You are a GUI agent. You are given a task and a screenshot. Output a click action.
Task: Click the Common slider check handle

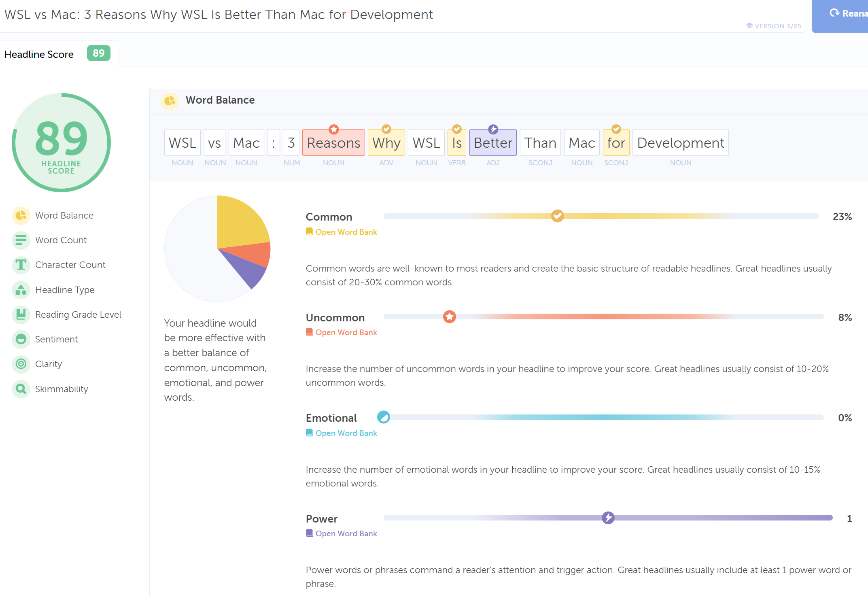click(557, 216)
